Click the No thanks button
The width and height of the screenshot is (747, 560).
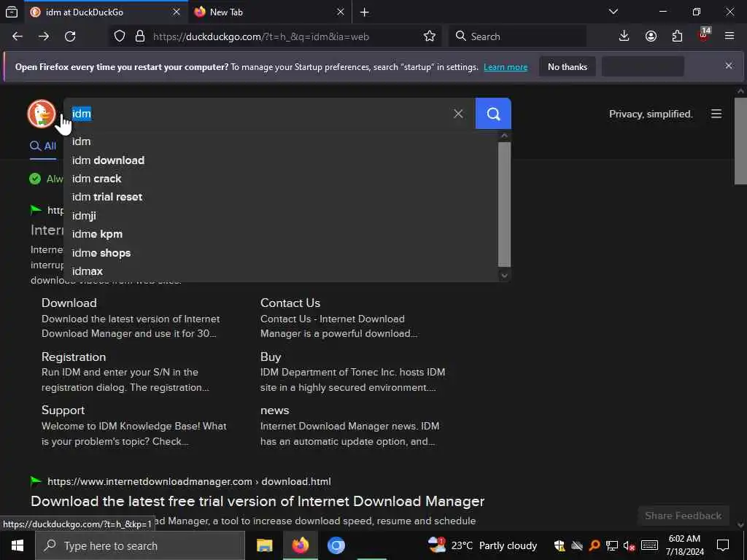[x=568, y=66]
